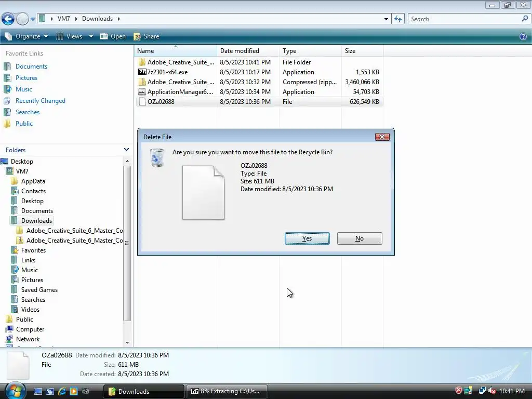
Task: Click the 10:41 PM system clock
Action: coord(512,391)
